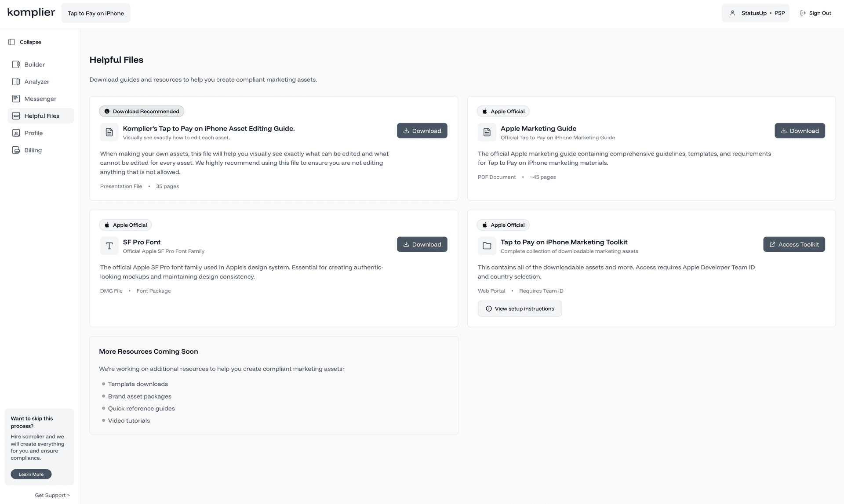Open the StatusUp PSP account menu
Viewport: 844px width, 504px height.
[755, 13]
